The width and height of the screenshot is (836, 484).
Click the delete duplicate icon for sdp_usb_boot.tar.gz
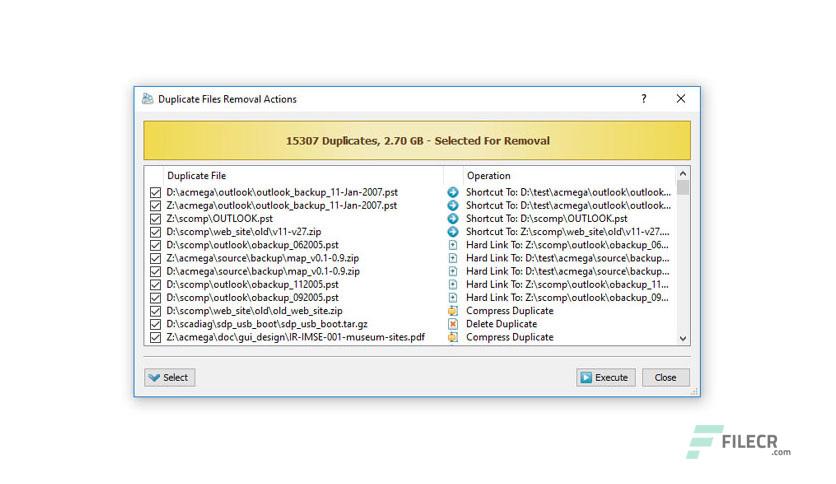tap(453, 324)
